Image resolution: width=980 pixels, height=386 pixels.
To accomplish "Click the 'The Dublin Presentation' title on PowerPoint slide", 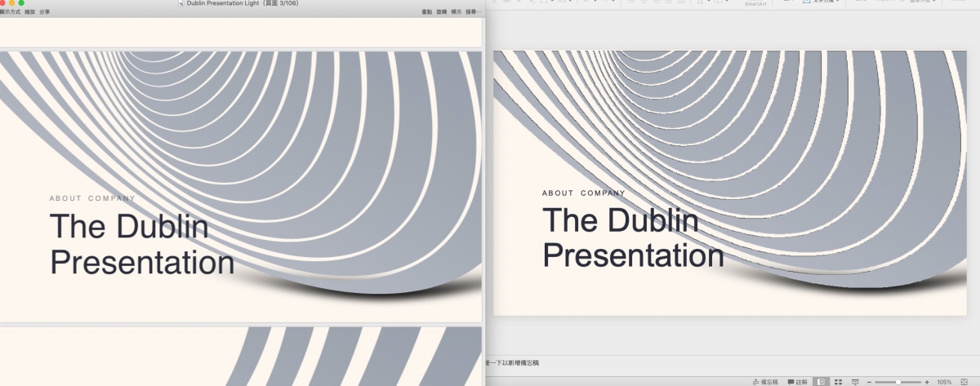I will (x=633, y=237).
